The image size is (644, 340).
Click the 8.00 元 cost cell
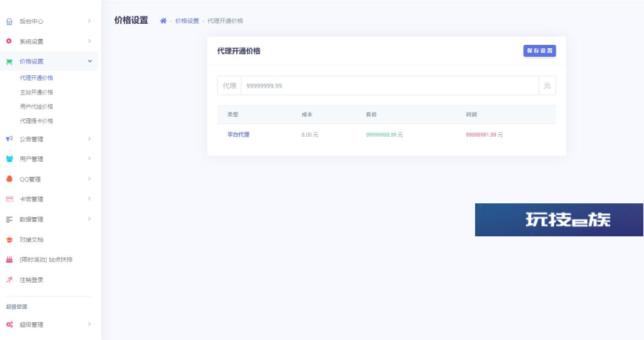coord(309,135)
